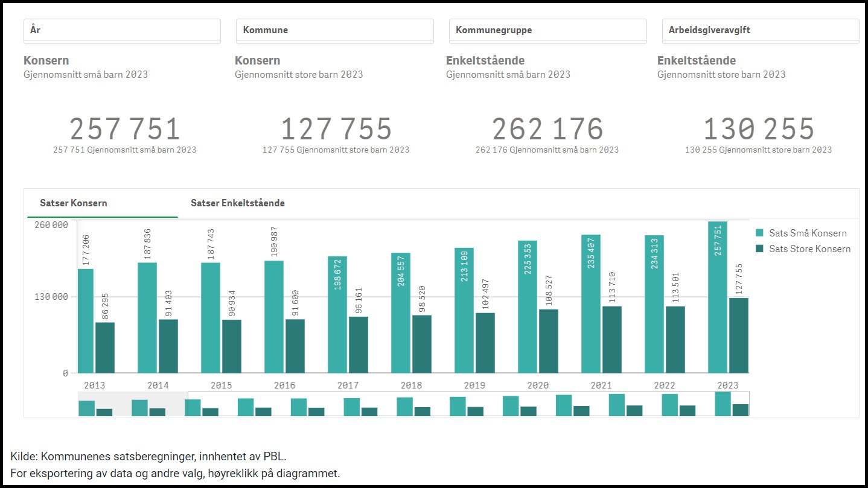Click the 2015 x-axis year label
Image resolution: width=868 pixels, height=488 pixels.
coord(222,385)
